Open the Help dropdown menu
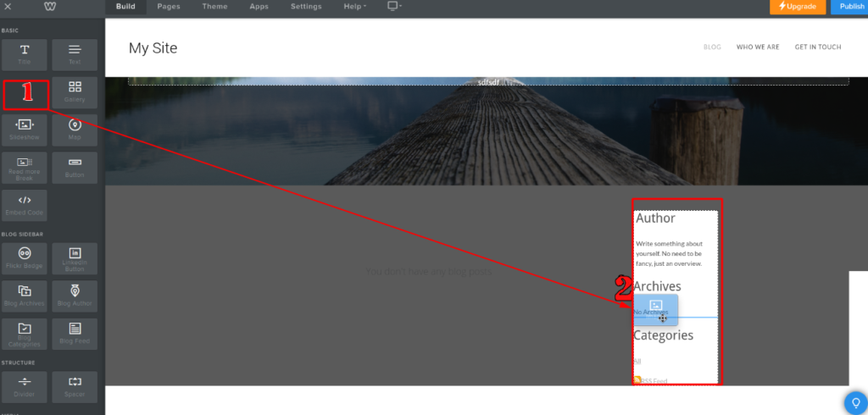 (x=355, y=7)
